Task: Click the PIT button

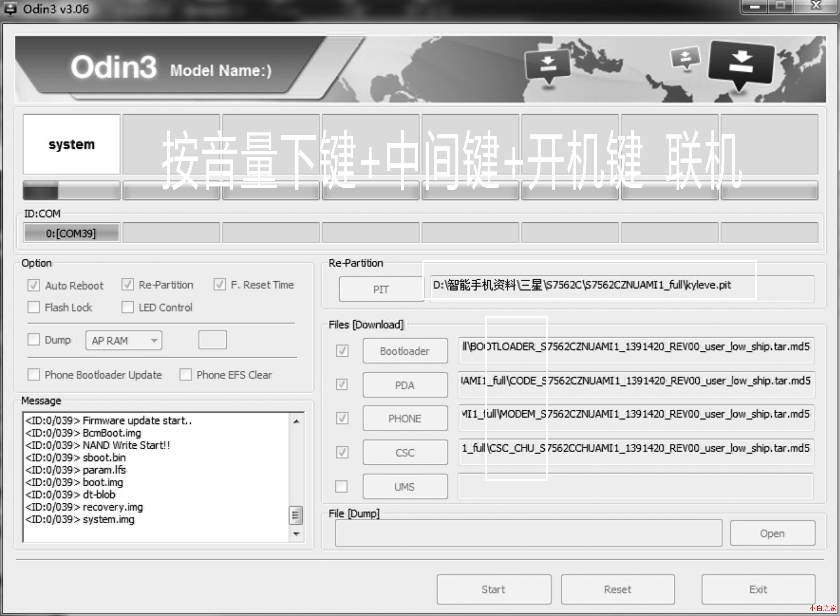Action: tap(381, 289)
